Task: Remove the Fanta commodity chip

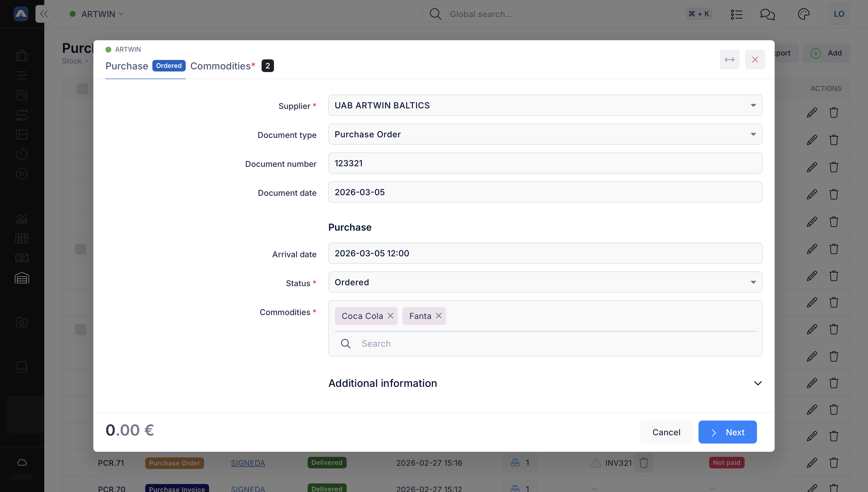Action: click(439, 316)
